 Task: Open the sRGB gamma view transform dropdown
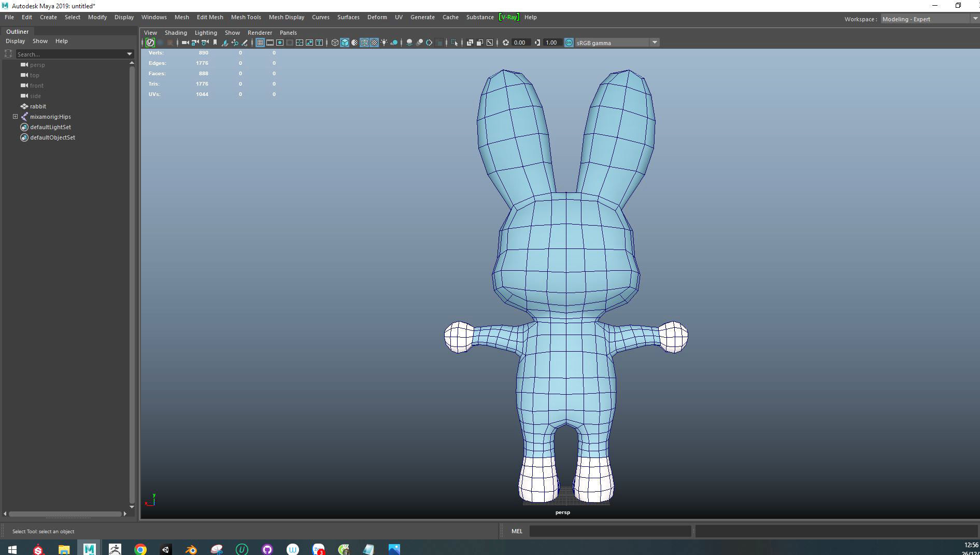617,43
